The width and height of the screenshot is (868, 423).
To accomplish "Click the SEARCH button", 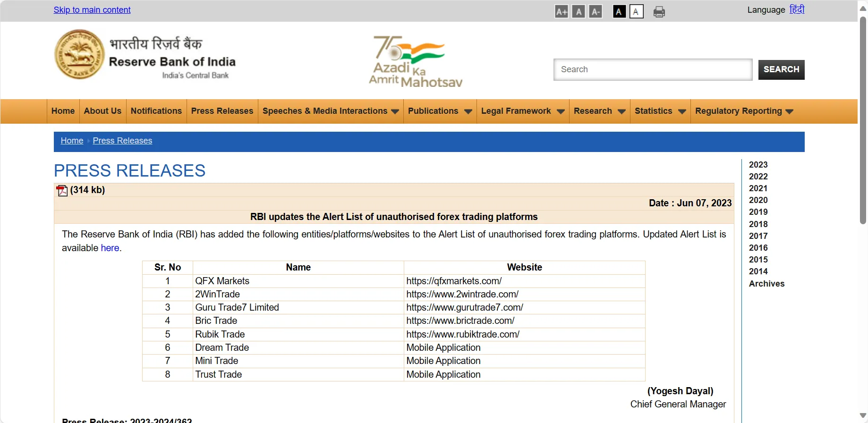I will coord(781,69).
